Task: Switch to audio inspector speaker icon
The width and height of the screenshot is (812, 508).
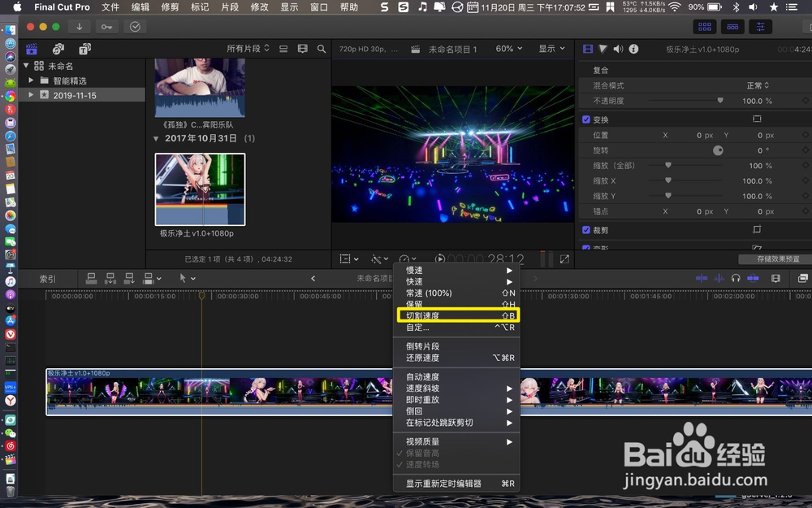Action: pyautogui.click(x=618, y=49)
